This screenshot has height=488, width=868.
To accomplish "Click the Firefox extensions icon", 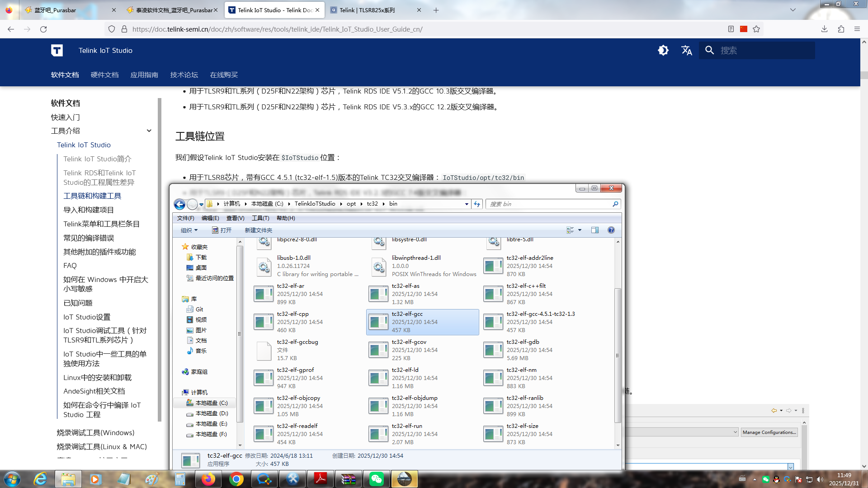I will point(841,29).
